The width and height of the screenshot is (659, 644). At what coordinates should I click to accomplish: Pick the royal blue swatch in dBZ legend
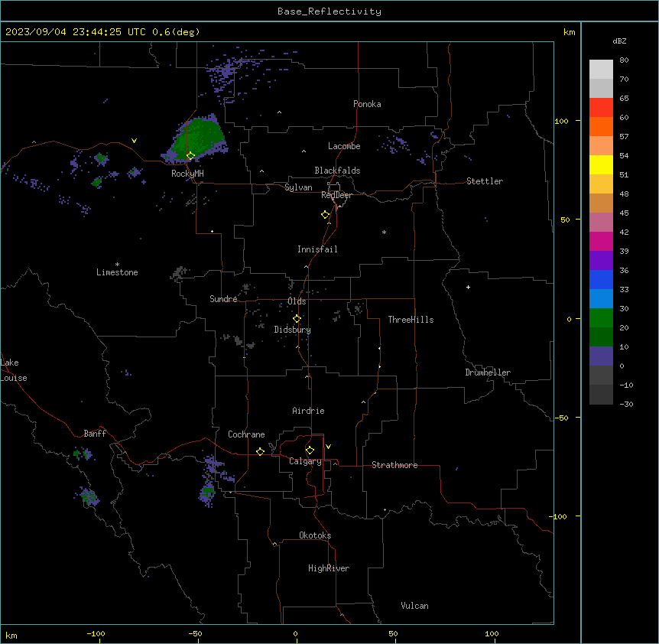coord(601,279)
